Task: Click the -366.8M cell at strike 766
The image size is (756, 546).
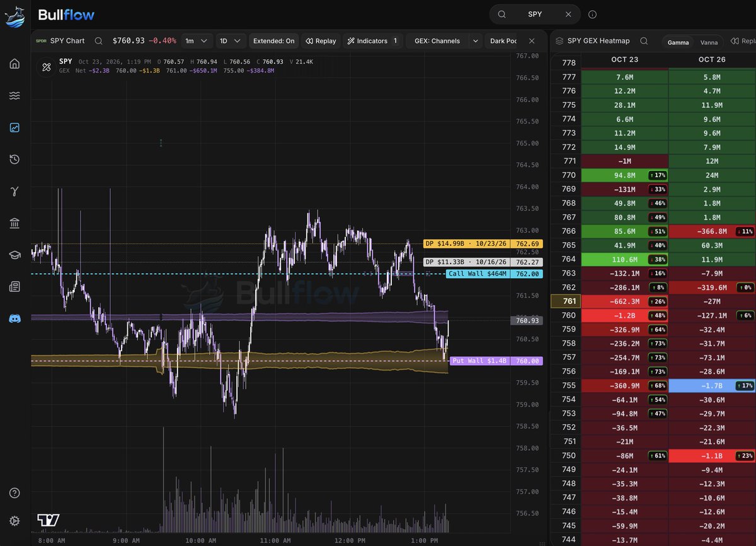Action: coord(712,231)
